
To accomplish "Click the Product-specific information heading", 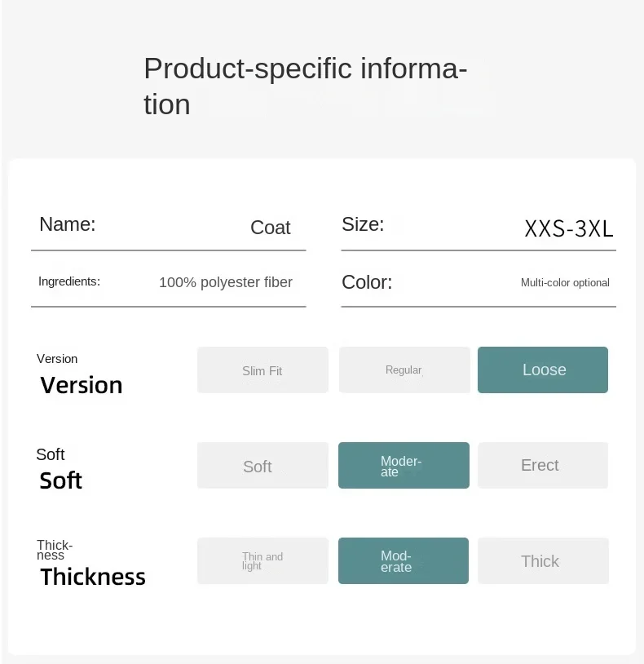I will click(x=305, y=86).
